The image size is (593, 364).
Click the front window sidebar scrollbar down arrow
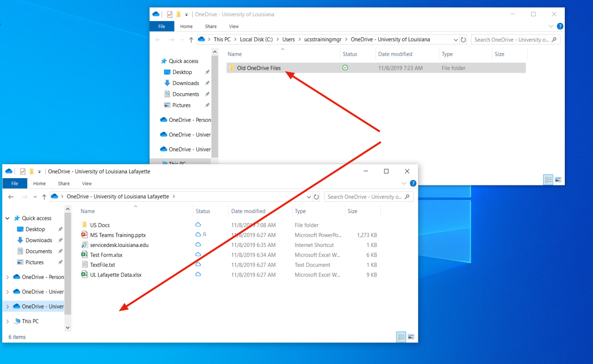(x=67, y=328)
